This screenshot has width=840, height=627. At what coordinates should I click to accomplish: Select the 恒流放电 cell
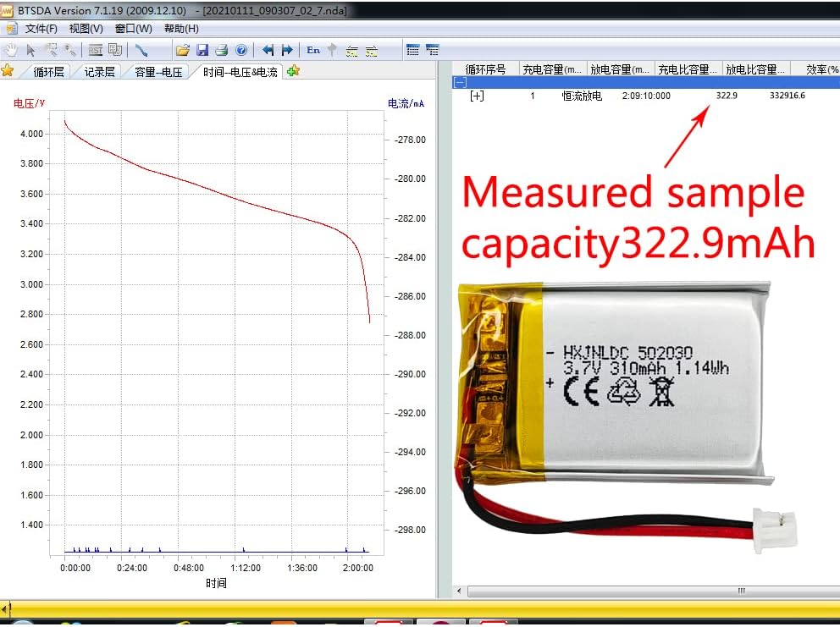click(x=582, y=96)
